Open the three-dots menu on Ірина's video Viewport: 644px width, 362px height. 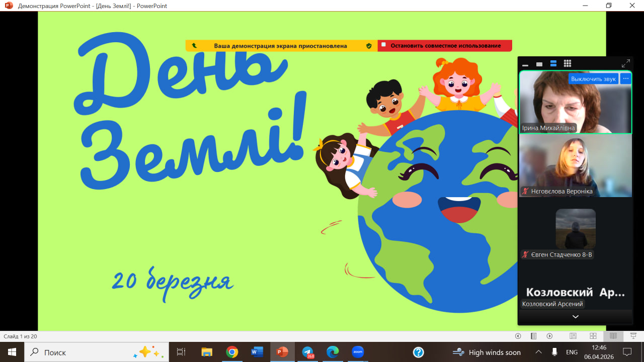[625, 79]
